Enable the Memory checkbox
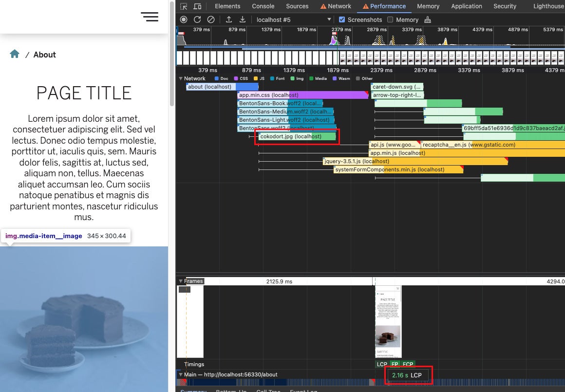The image size is (565, 392). [390, 19]
